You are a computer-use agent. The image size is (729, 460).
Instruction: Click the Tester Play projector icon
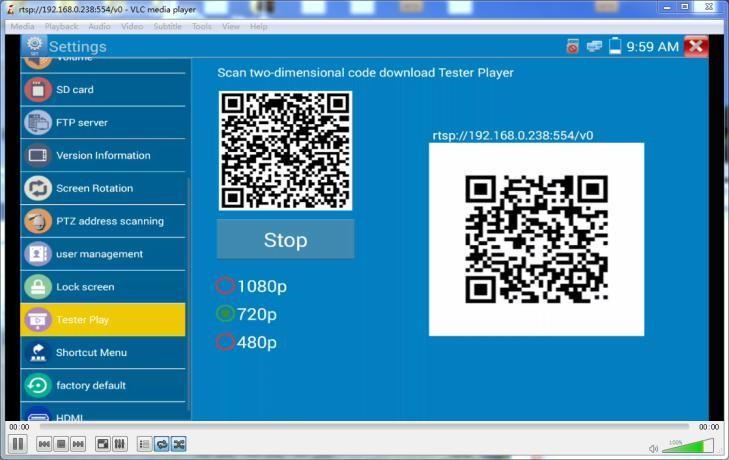[x=38, y=320]
